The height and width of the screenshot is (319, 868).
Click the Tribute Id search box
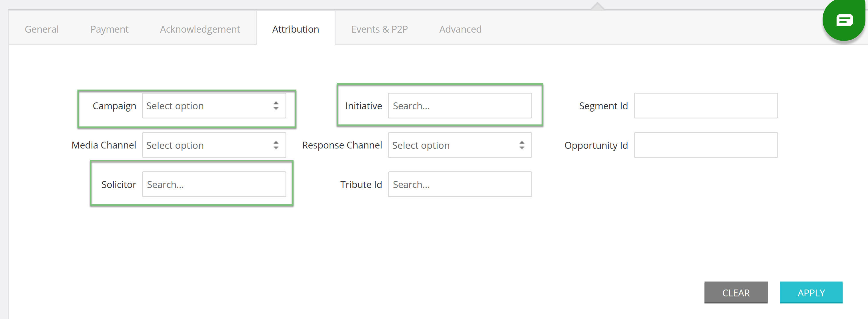460,185
